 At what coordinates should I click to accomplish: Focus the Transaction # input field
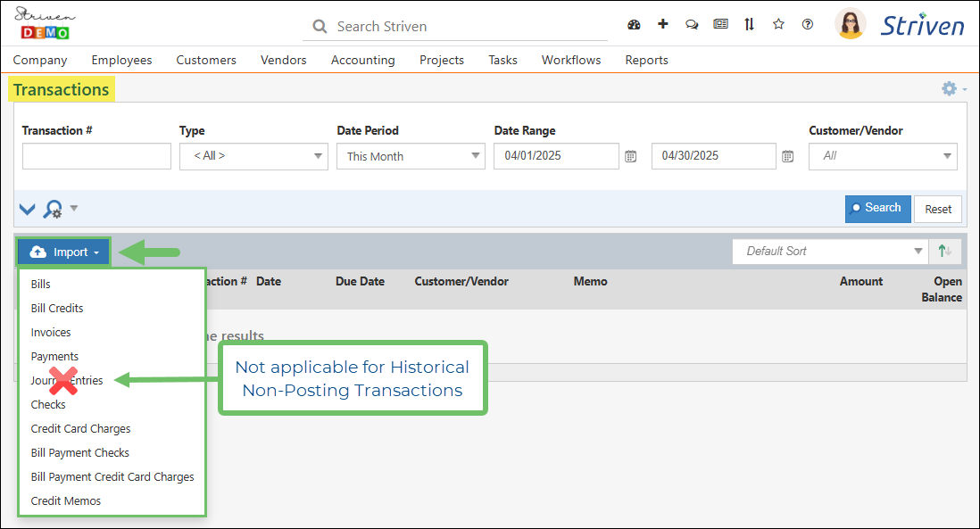(x=96, y=156)
